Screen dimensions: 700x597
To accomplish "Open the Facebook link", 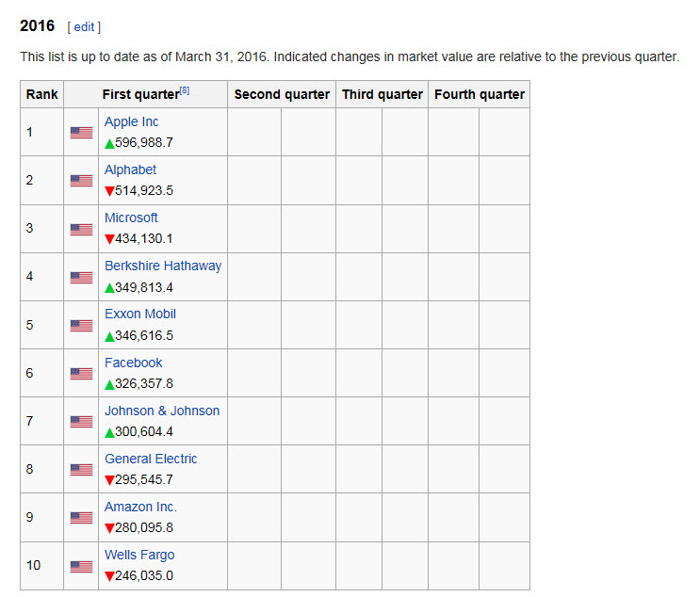I will [x=133, y=363].
